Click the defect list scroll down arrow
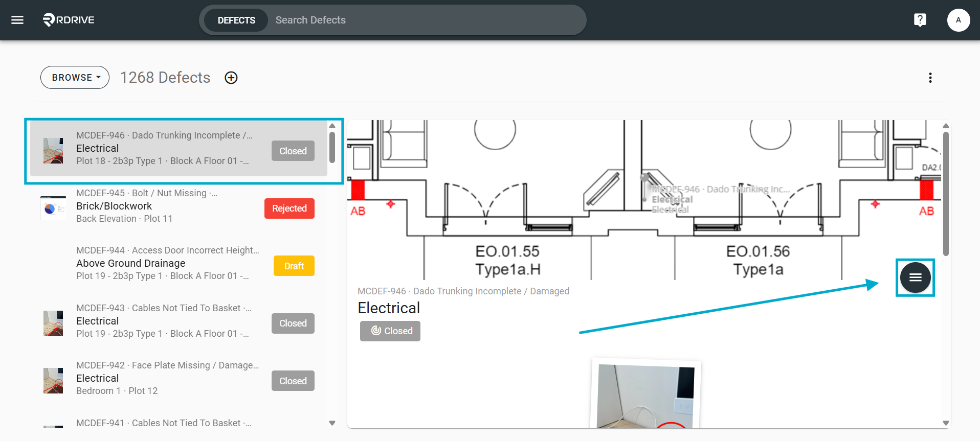Viewport: 980px width, 441px height. pyautogui.click(x=332, y=423)
